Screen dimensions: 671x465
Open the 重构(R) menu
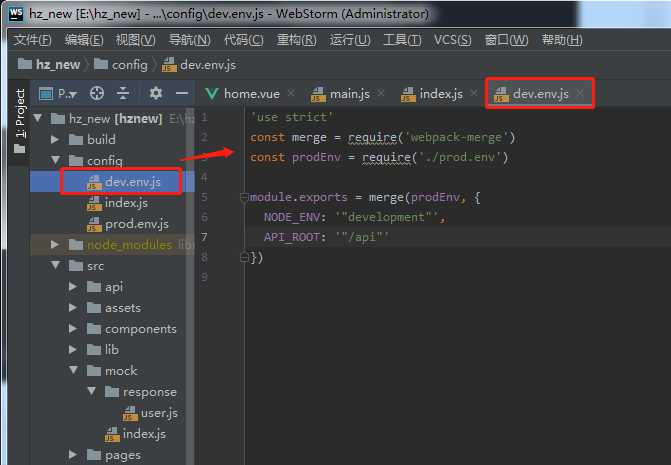pos(297,40)
